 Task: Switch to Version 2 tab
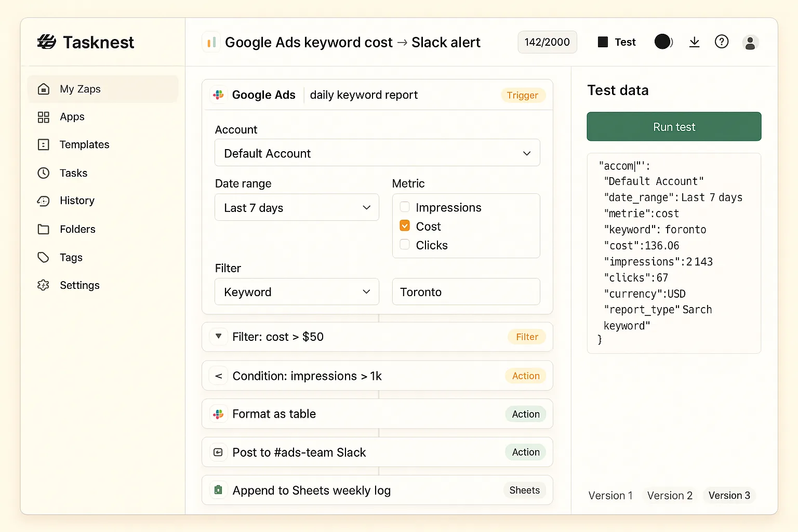[670, 496]
